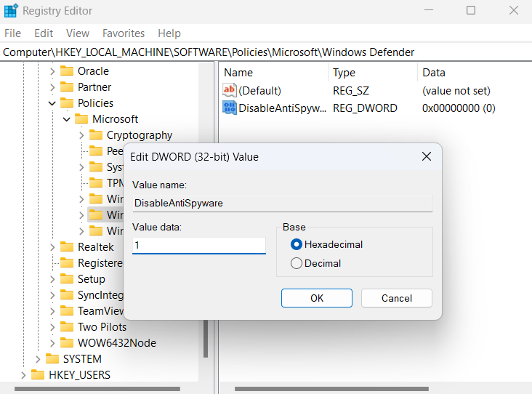Expand the Partner tree node
This screenshot has width=532, height=394.
[52, 87]
